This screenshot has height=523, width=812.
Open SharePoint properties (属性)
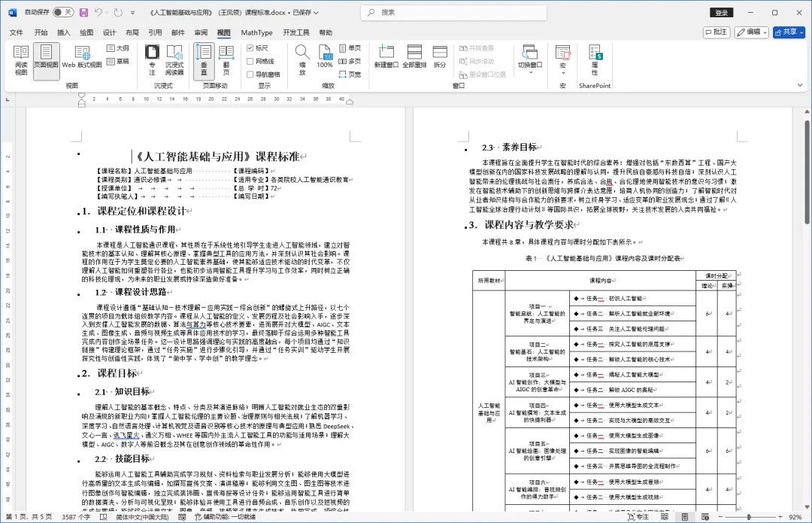point(595,61)
